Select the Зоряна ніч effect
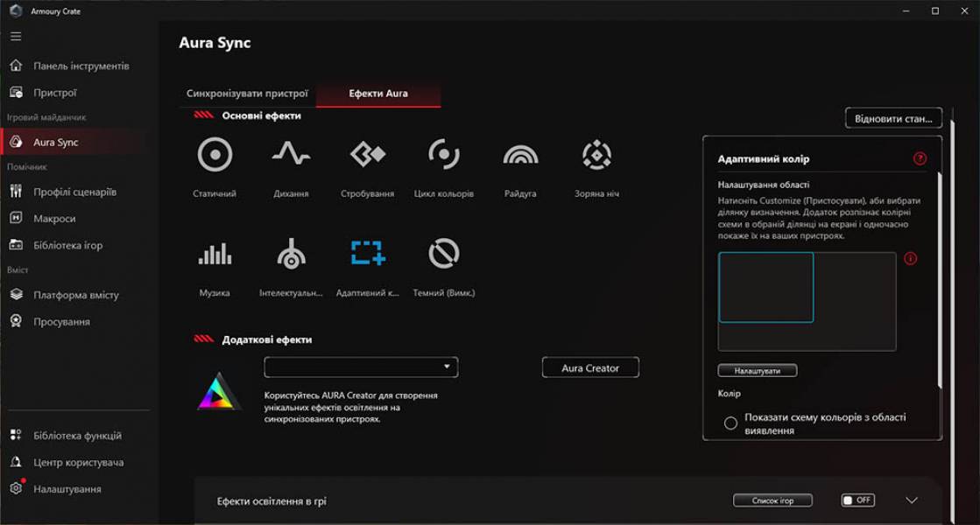The image size is (980, 525). [596, 156]
